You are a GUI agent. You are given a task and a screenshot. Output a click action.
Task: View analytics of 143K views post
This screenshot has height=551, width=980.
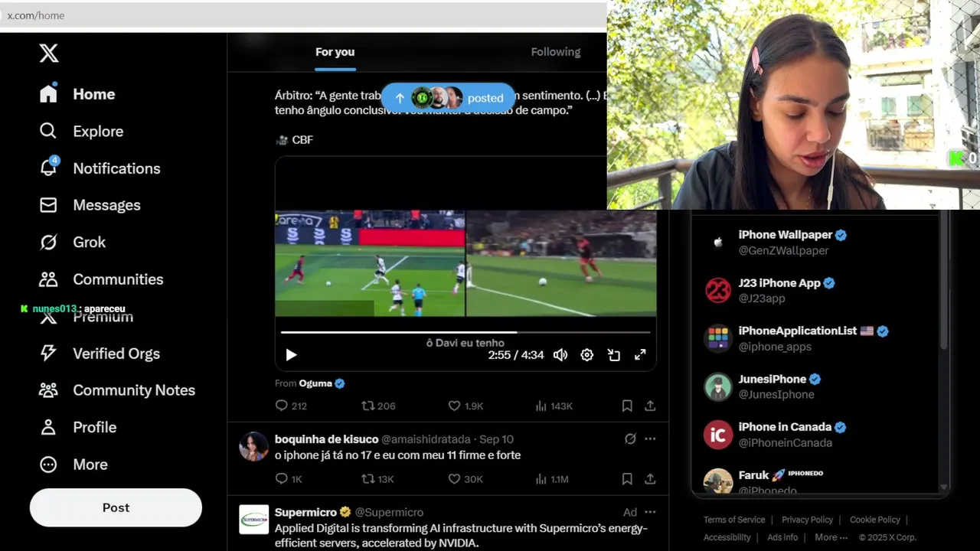point(554,406)
